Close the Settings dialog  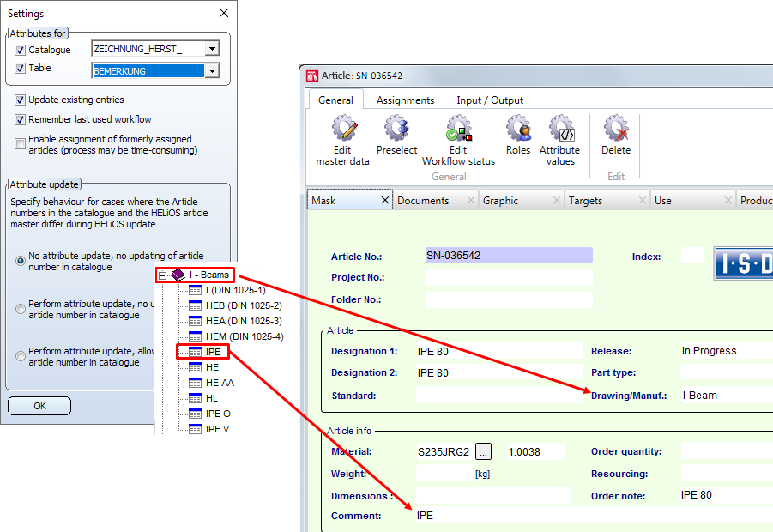pyautogui.click(x=224, y=13)
